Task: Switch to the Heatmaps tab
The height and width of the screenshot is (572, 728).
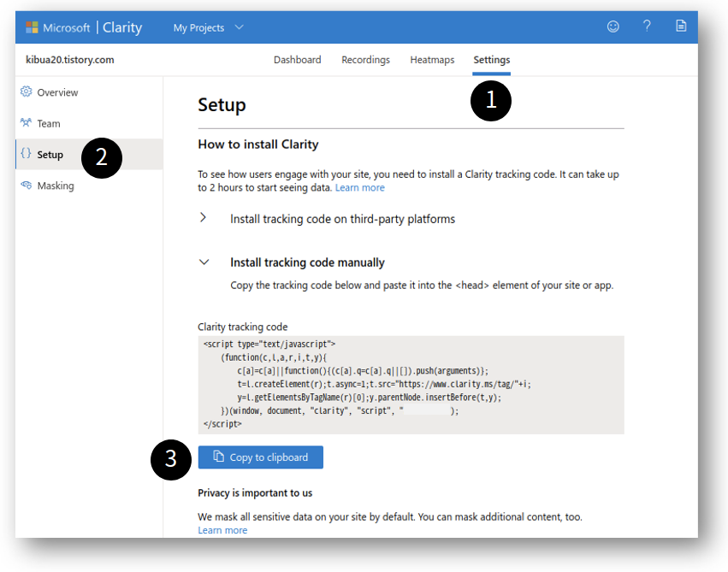Action: (432, 60)
